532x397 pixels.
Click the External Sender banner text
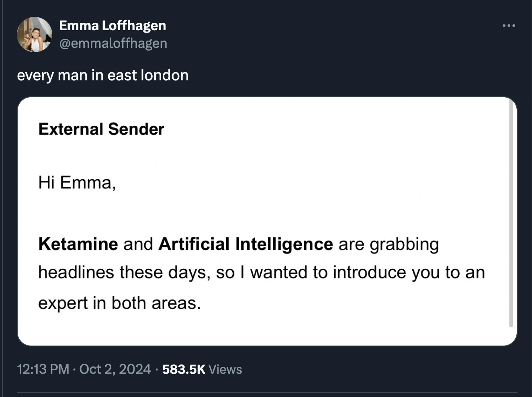[x=101, y=129]
